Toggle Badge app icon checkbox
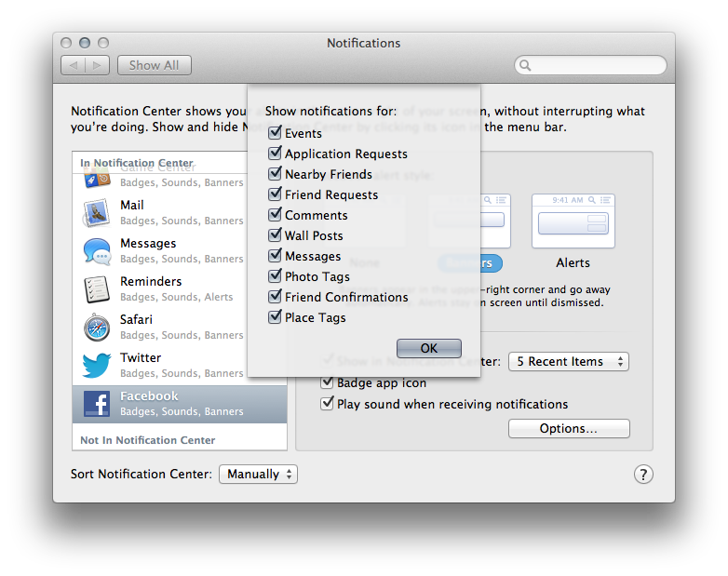Image resolution: width=728 pixels, height=576 pixels. (x=327, y=382)
